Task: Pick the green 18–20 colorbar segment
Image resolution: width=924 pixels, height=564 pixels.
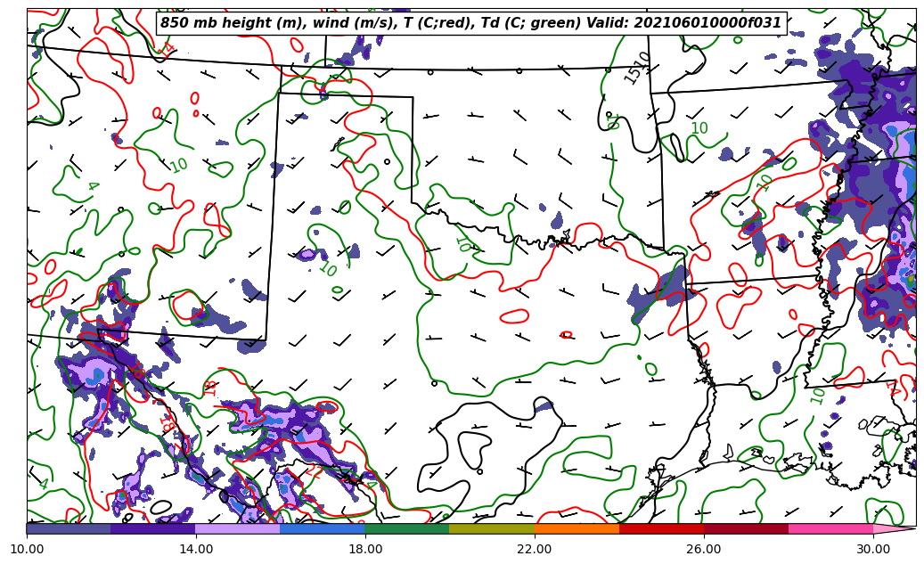Action: click(407, 528)
